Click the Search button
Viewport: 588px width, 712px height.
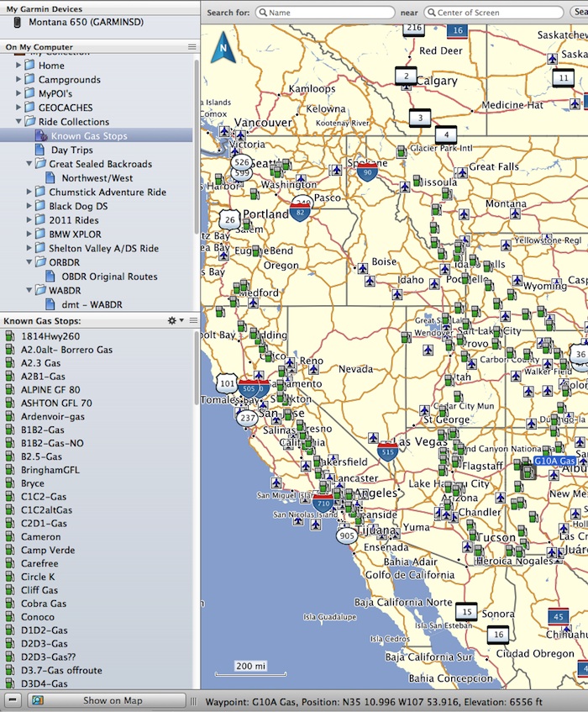click(579, 13)
